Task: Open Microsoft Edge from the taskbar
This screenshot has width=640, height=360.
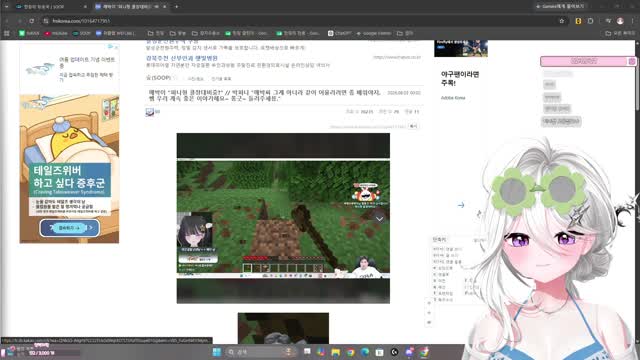Action: [365, 352]
